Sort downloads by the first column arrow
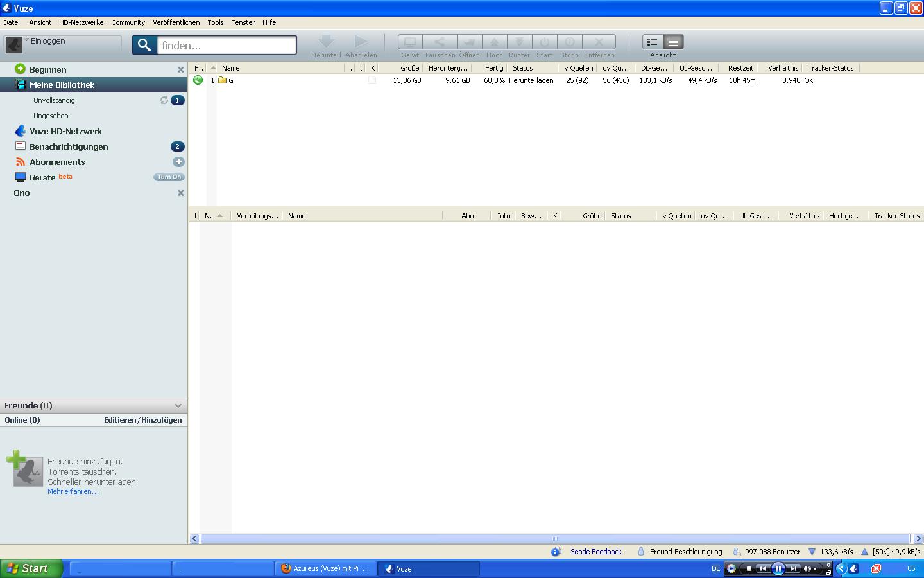 [213, 67]
